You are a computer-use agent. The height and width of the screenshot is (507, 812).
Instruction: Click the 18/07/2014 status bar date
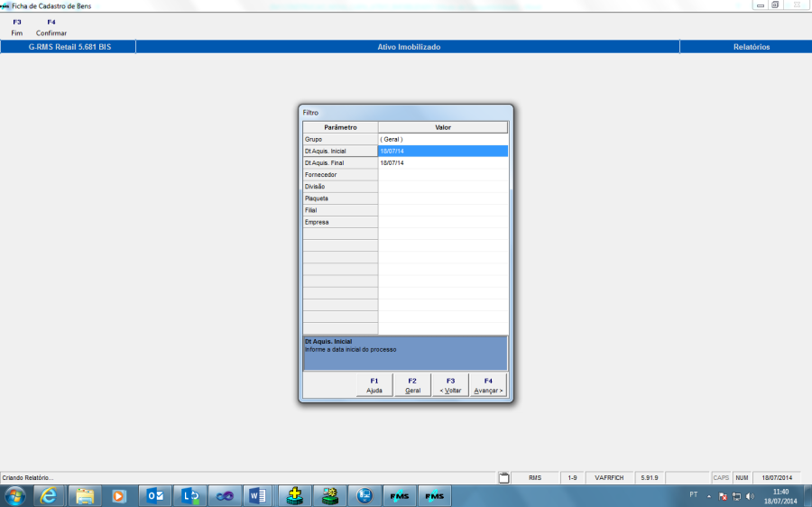click(777, 477)
